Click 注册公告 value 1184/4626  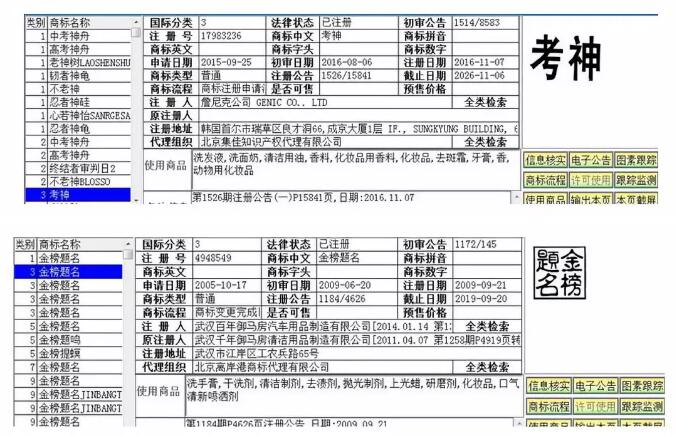coord(357,299)
